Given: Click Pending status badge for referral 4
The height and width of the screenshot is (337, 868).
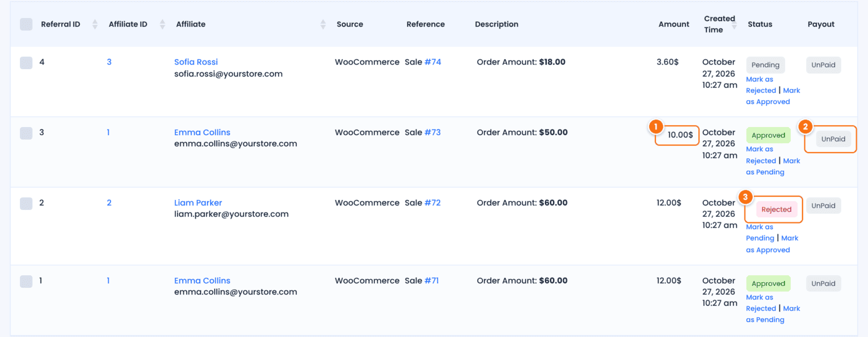Looking at the screenshot, I should 765,65.
